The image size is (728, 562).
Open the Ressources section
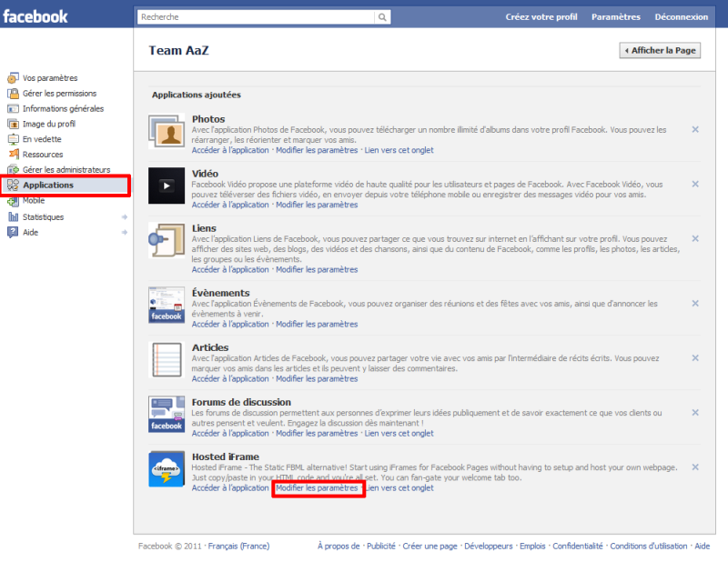[43, 154]
